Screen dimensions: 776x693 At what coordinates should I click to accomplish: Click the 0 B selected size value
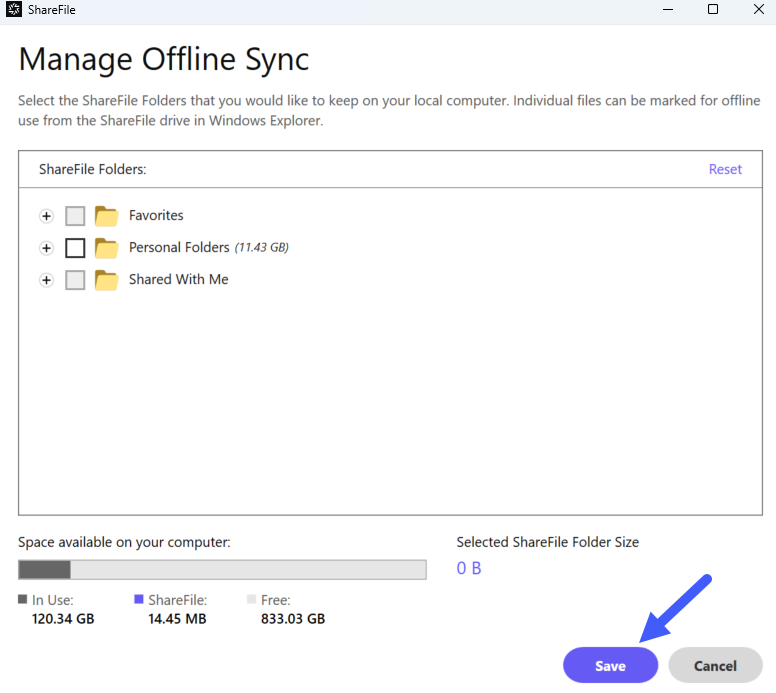[469, 568]
